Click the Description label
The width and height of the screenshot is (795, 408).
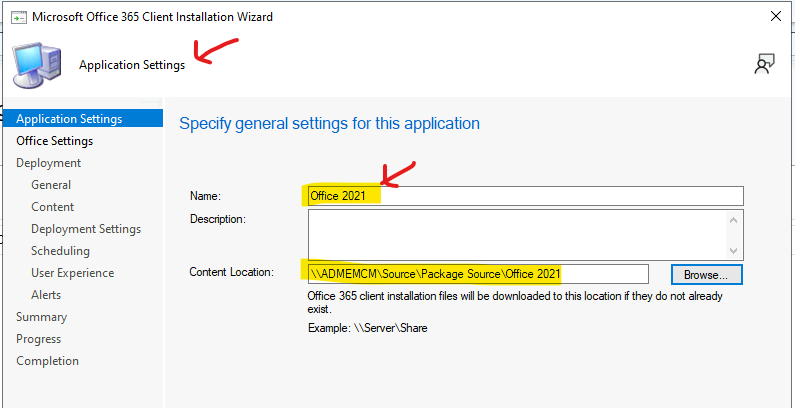point(218,219)
